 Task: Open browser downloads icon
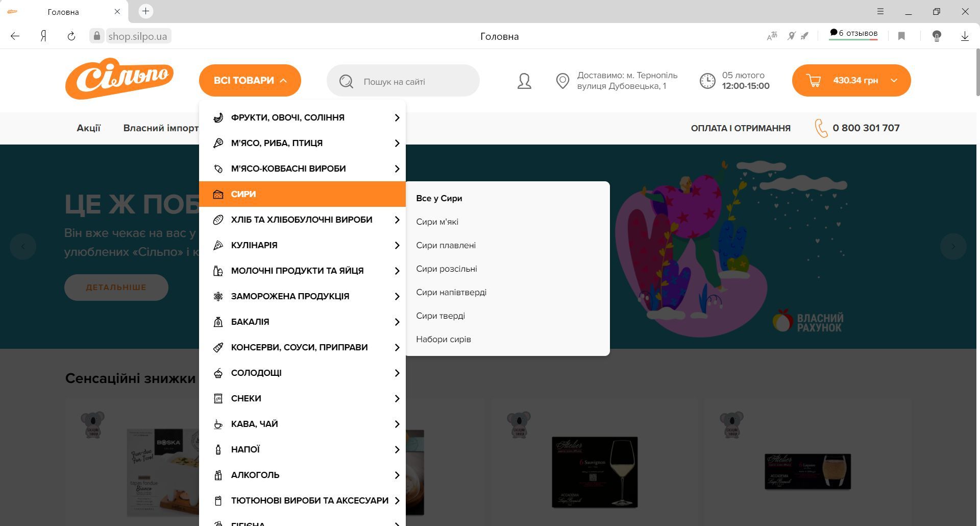point(965,36)
